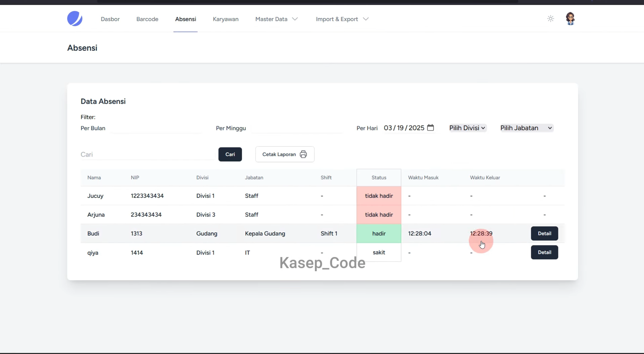The image size is (644, 354).
Task: Click NIP 1313 in Budi's row
Action: pyautogui.click(x=136, y=233)
